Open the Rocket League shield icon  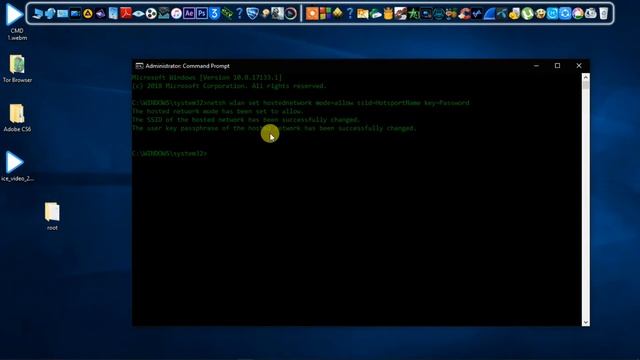tap(252, 13)
